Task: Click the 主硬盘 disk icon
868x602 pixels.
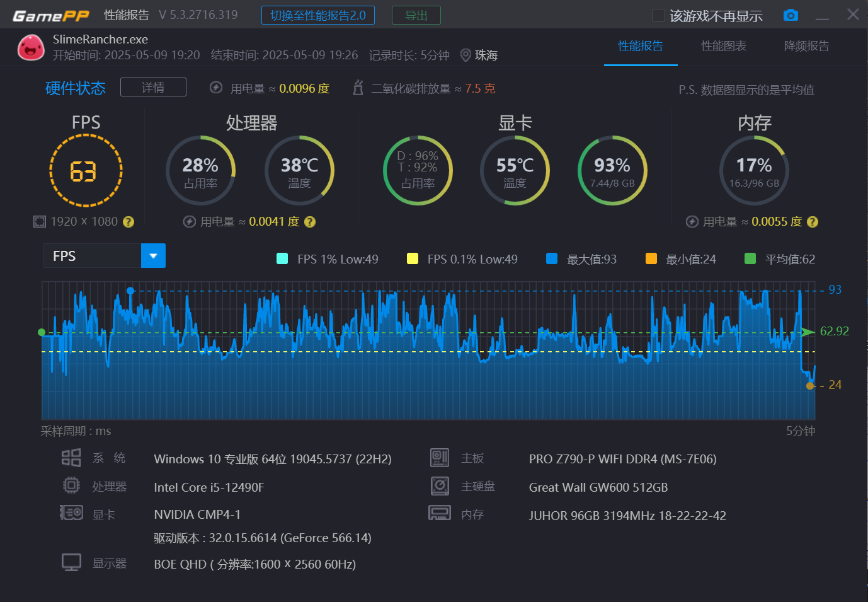Action: pos(440,485)
